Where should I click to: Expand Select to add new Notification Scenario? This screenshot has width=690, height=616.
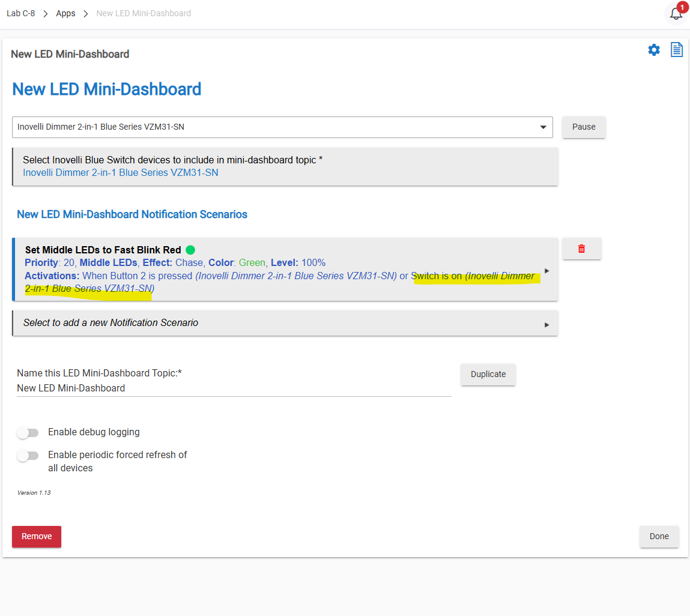[285, 323]
